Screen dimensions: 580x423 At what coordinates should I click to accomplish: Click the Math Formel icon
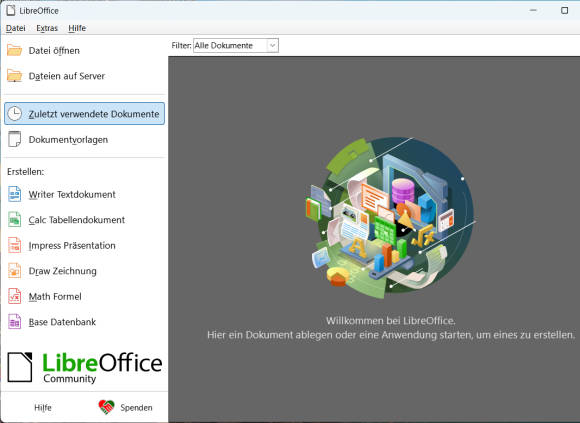pos(14,296)
